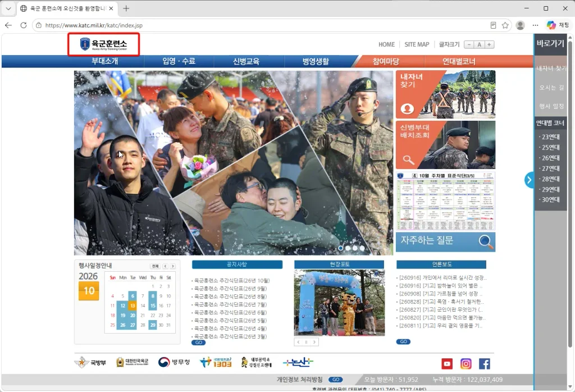
Task: Open the Facebook icon
Action: click(485, 364)
